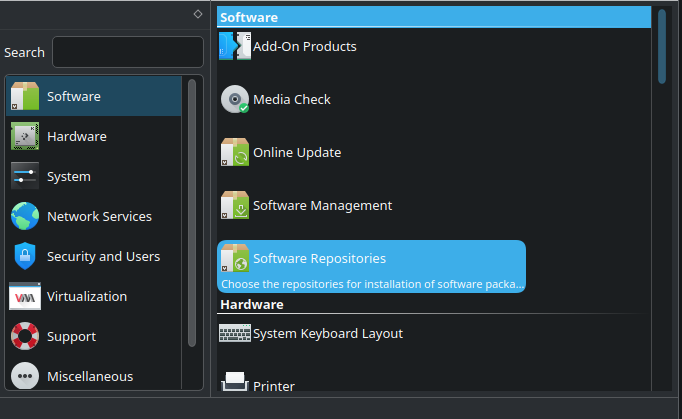This screenshot has height=419, width=682.
Task: Choose the Virtualization category
Action: coord(86,296)
